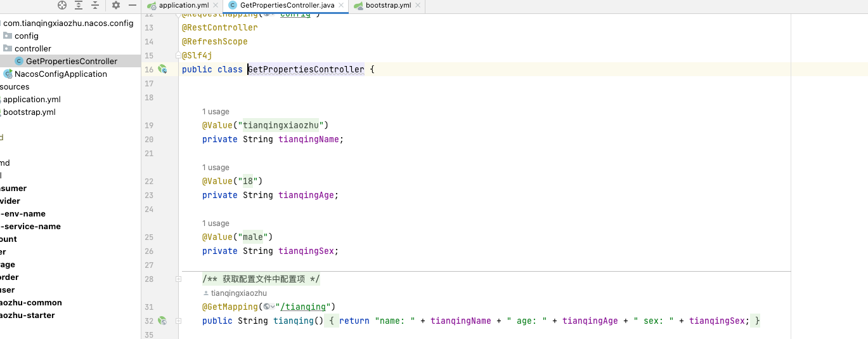Expand the folded Javadoc comment on line 28
The image size is (868, 339).
click(179, 279)
